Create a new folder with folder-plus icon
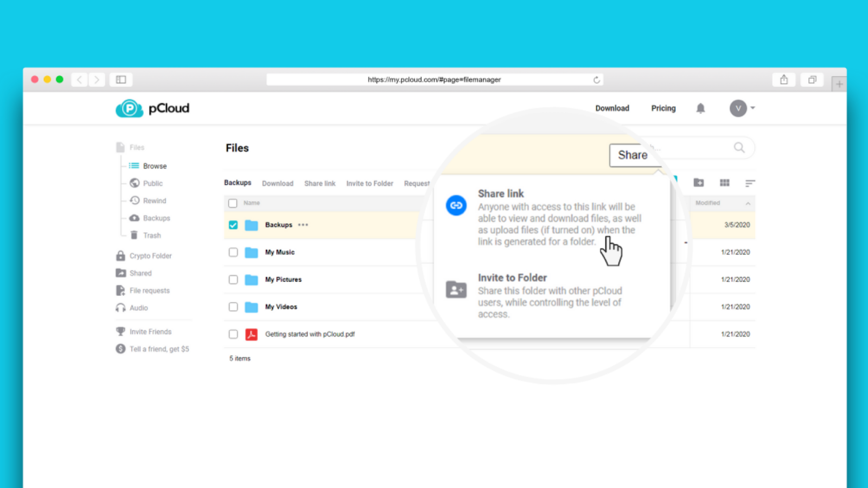Screen dimensions: 868x488 pos(699,183)
